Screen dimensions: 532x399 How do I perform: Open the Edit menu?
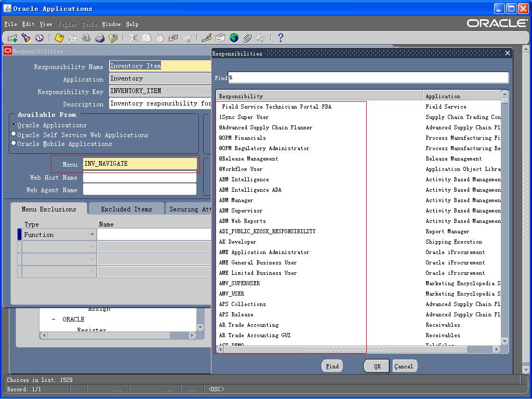point(28,24)
